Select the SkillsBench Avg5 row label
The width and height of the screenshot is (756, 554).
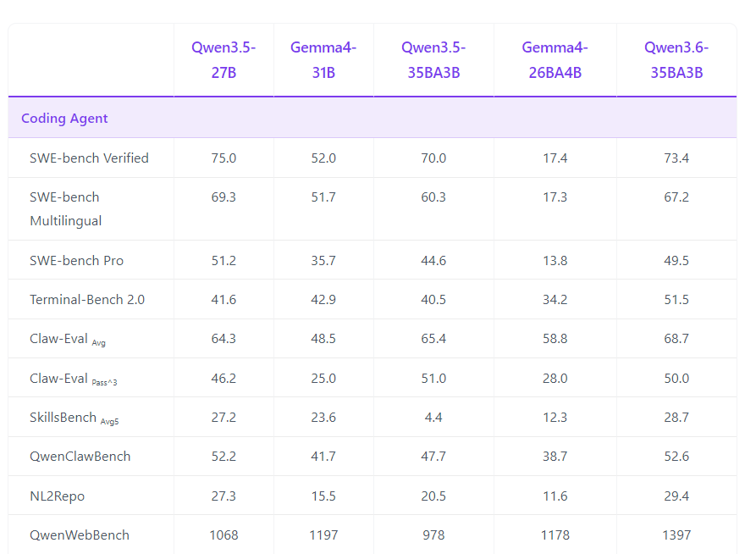click(74, 418)
